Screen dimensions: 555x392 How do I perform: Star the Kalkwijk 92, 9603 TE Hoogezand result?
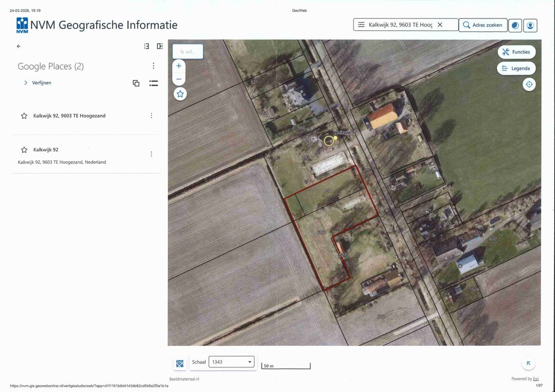[24, 116]
